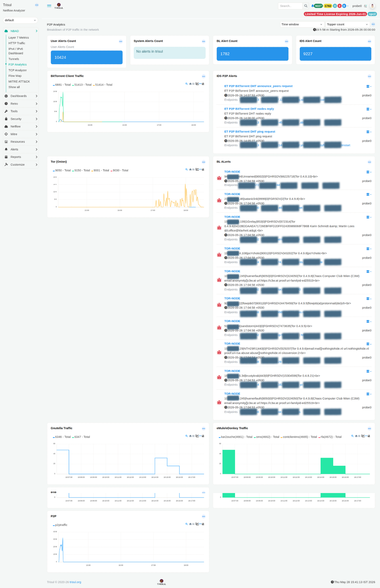This screenshot has width=380, height=588.
Task: Click Show all in NBAD menu
Action: click(x=14, y=87)
